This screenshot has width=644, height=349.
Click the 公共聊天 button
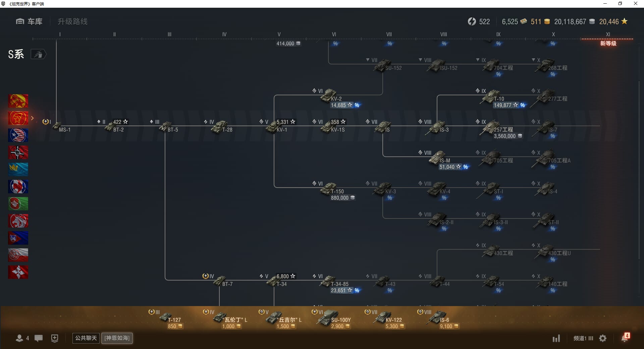(86, 338)
